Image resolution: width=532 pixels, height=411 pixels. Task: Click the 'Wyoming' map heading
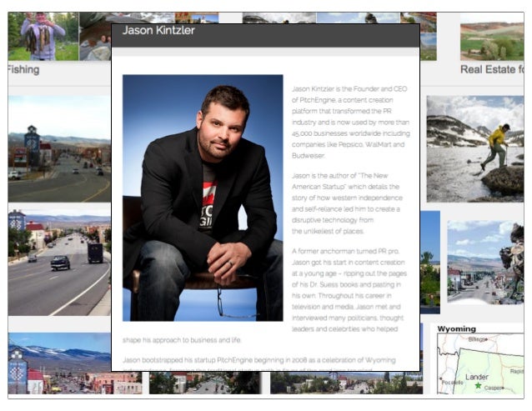point(456,328)
